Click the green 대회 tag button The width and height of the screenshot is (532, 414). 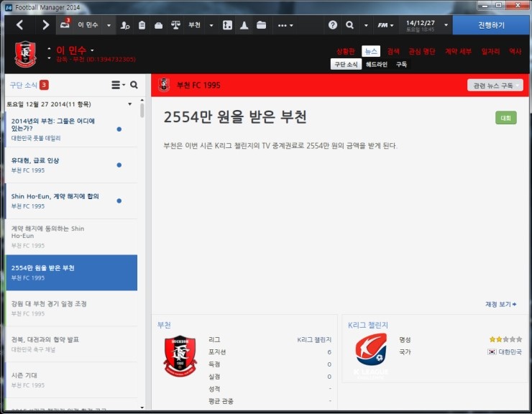click(x=506, y=118)
